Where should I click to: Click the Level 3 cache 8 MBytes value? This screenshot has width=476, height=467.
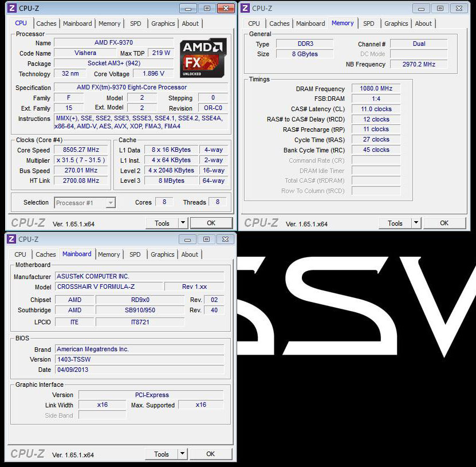coord(171,180)
